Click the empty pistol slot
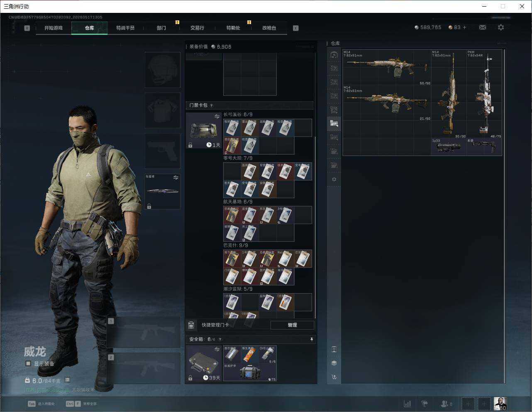532x412 pixels. 163,151
